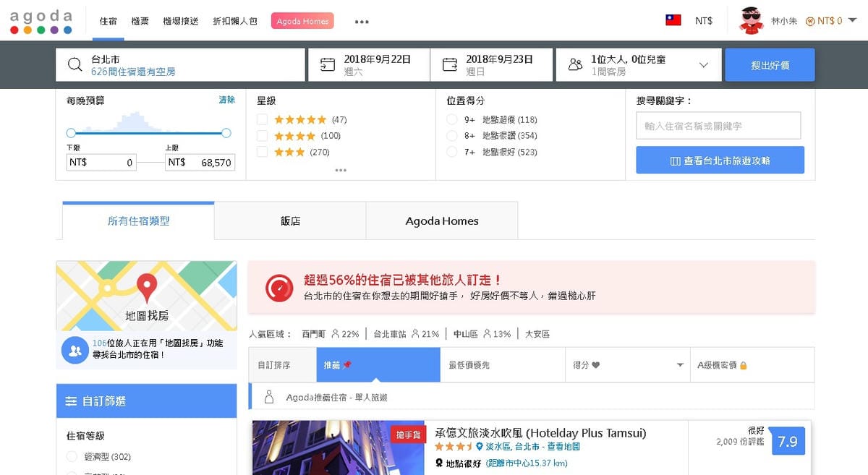
Task: Select the 7+ 地點很好 radio option
Action: [x=451, y=152]
